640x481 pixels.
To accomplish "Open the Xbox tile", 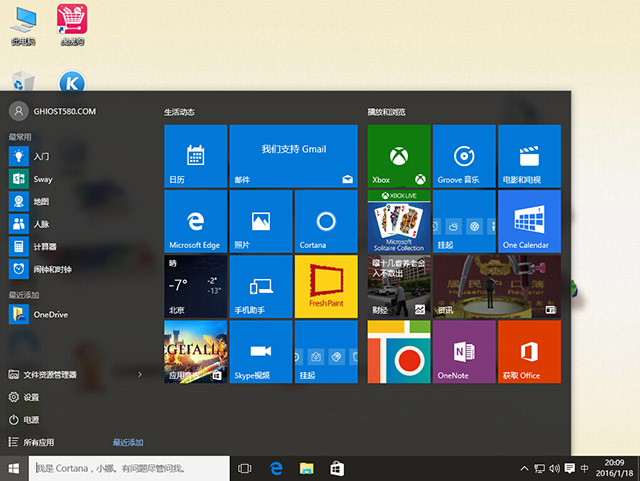I will pyautogui.click(x=398, y=156).
